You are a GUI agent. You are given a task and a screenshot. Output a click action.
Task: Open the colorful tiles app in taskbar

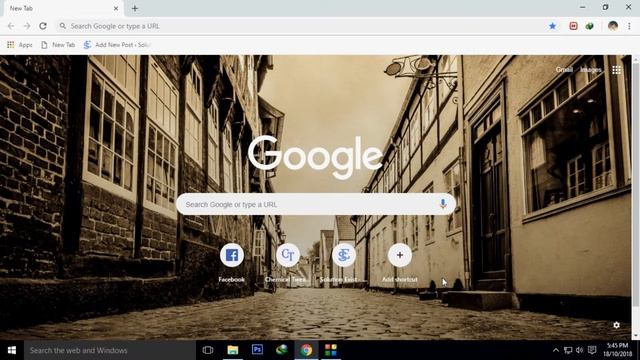(331, 350)
